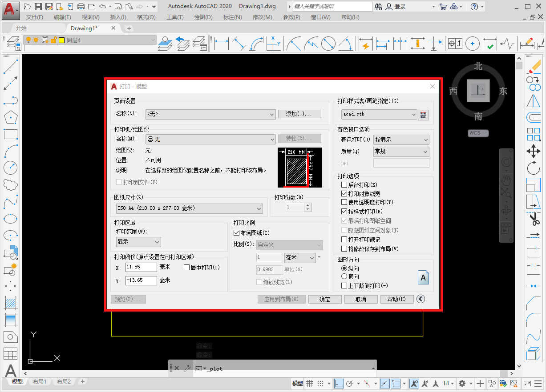Click the 帮助(H) button
This screenshot has height=392, width=546.
pos(397,299)
